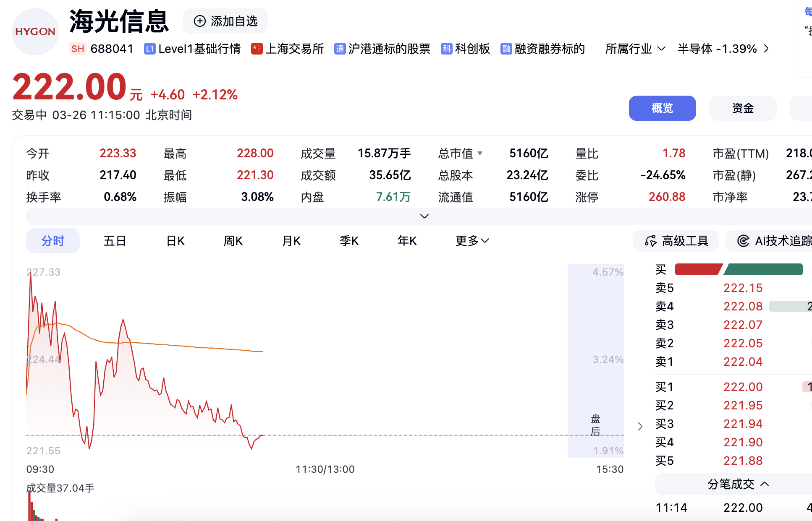Switch to the 日K chart tab
This screenshot has height=521, width=812.
point(175,241)
